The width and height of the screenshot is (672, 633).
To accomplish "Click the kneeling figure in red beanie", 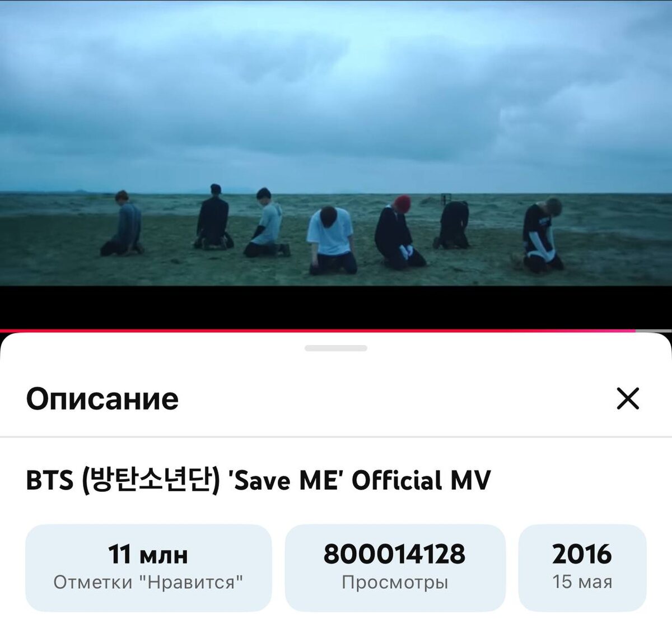I will click(398, 231).
